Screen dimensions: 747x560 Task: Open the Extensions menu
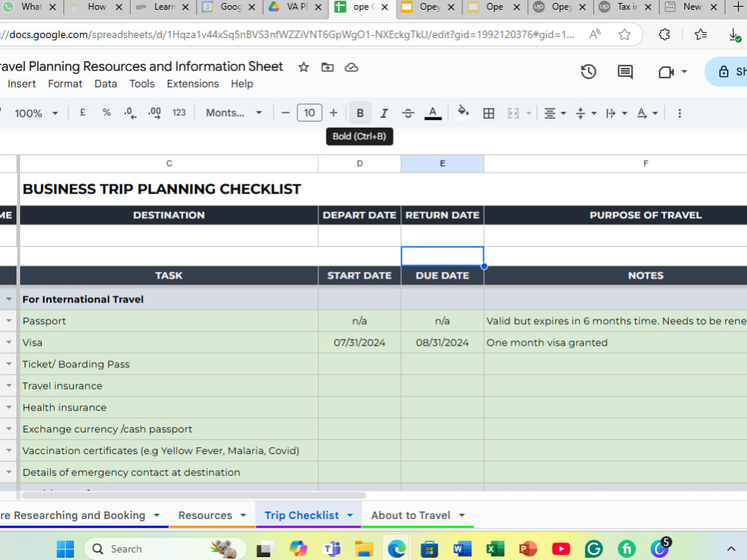coord(193,84)
